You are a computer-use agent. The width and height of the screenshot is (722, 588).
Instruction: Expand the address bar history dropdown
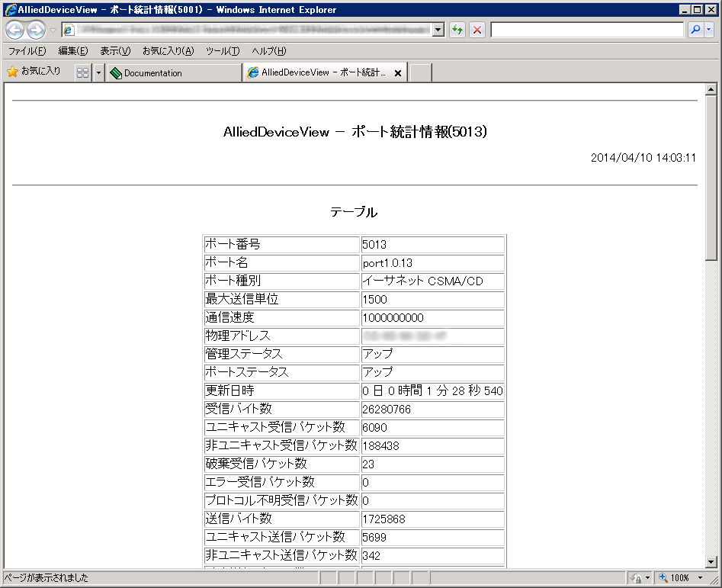(x=438, y=30)
